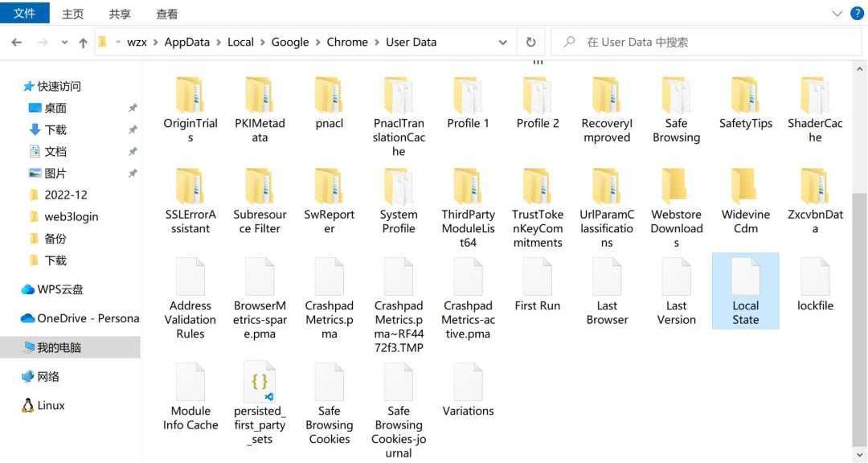Open the persisted_first_party_sets JSON file
Image resolution: width=868 pixels, height=463 pixels.
point(260,404)
